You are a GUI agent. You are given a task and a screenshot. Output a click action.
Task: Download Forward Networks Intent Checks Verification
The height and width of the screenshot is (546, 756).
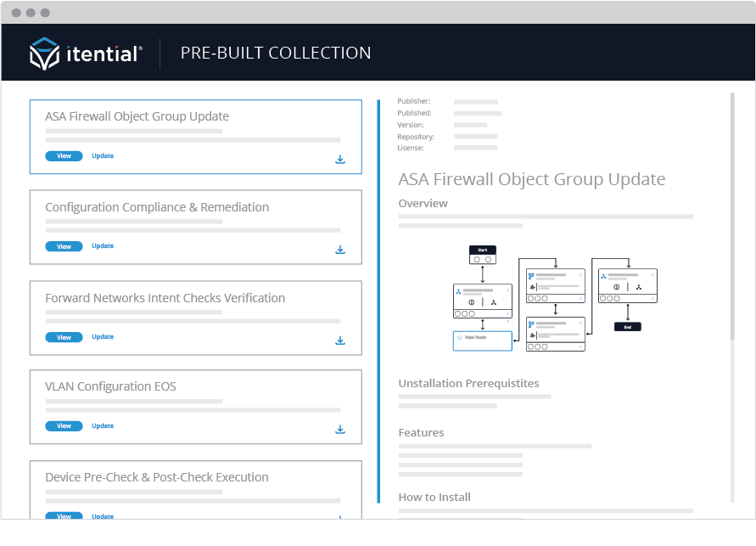340,341
